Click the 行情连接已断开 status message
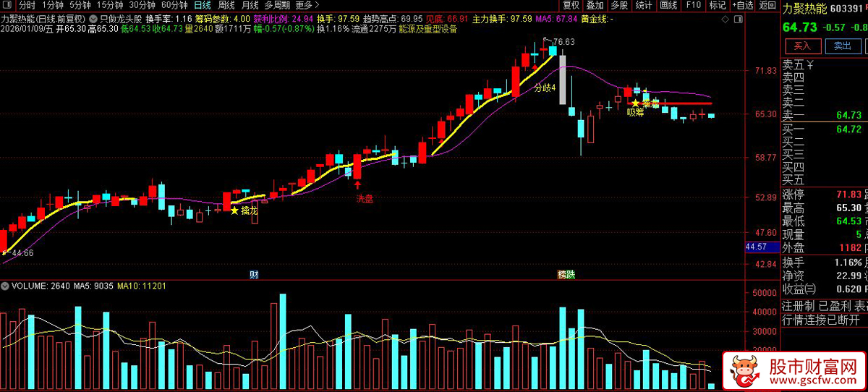868x392 pixels. [x=821, y=320]
